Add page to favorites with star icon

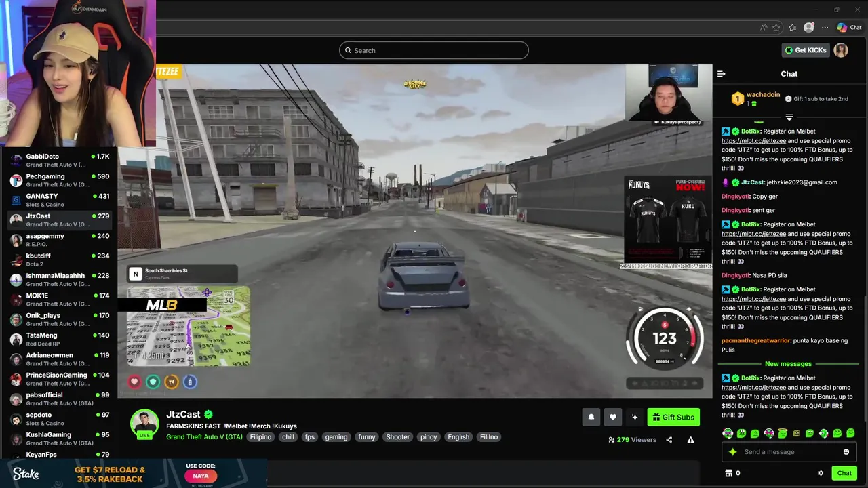click(x=776, y=28)
